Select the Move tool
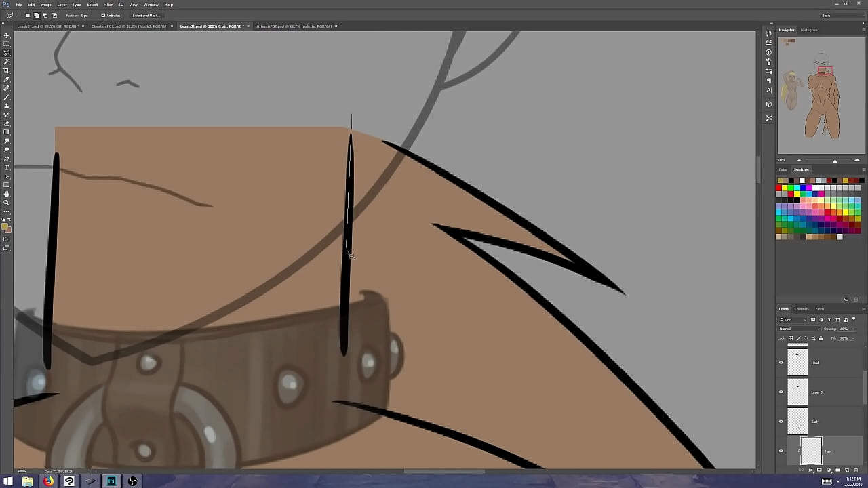Screen dimensions: 868x488 [7, 35]
